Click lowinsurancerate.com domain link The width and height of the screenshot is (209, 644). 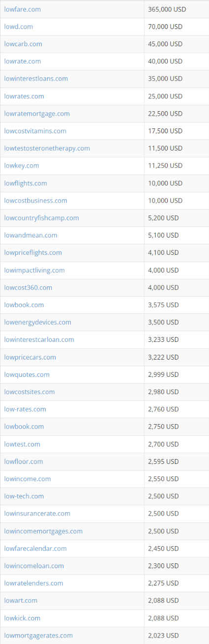[37, 513]
